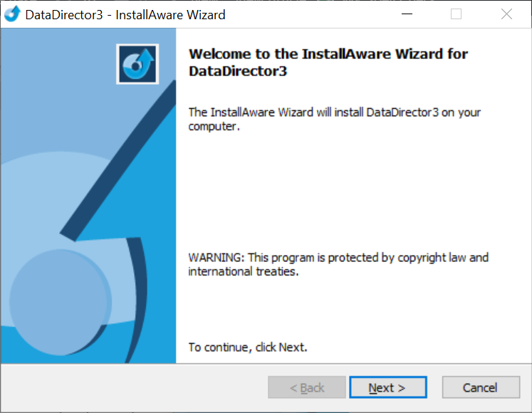Click the DataDirector3 logo in blue banner
This screenshot has height=413, width=532.
pyautogui.click(x=137, y=64)
